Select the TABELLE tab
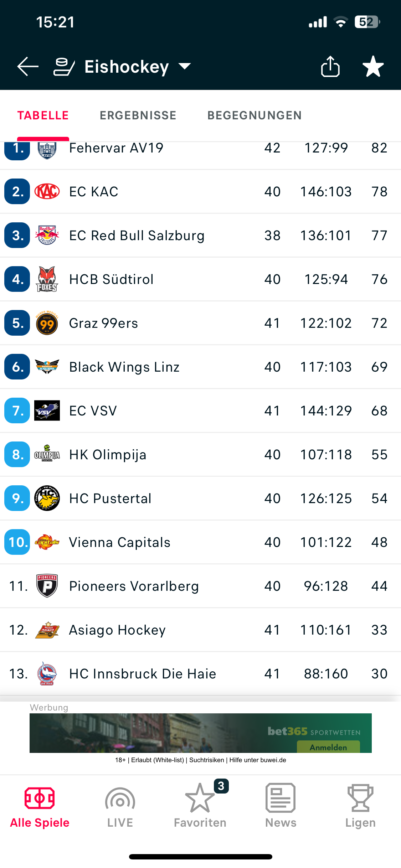This screenshot has height=868, width=401. pyautogui.click(x=43, y=115)
